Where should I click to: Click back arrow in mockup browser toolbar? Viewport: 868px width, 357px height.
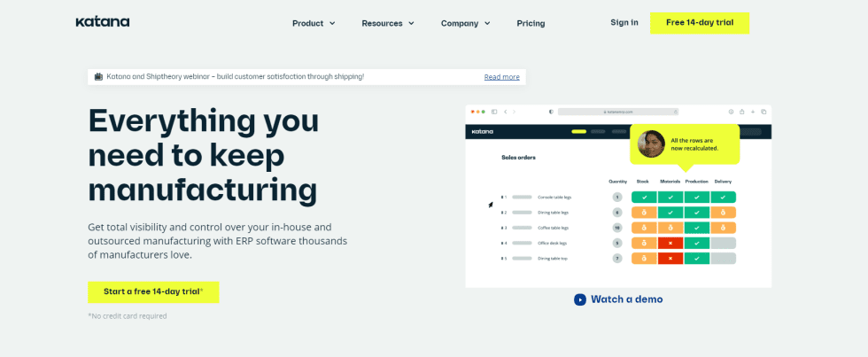506,112
